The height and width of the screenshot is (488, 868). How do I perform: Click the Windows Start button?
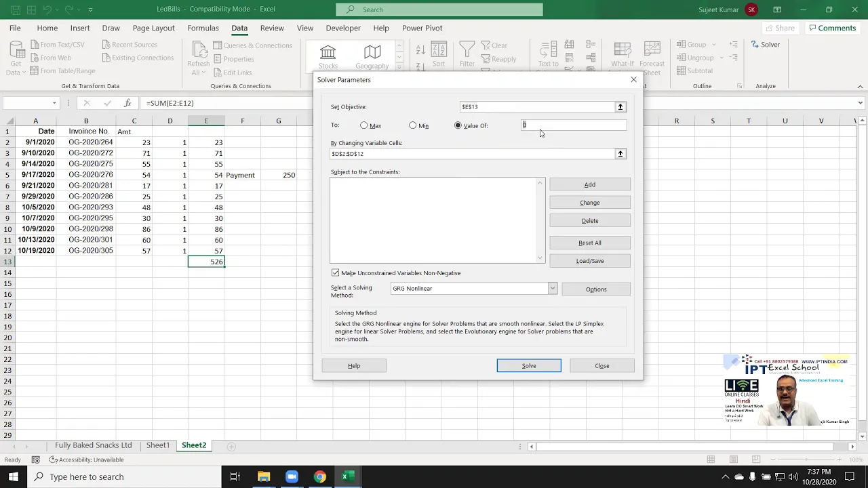[14, 476]
